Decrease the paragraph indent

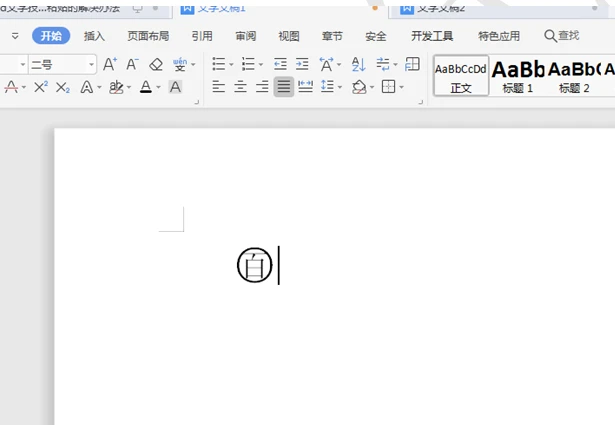(x=281, y=65)
